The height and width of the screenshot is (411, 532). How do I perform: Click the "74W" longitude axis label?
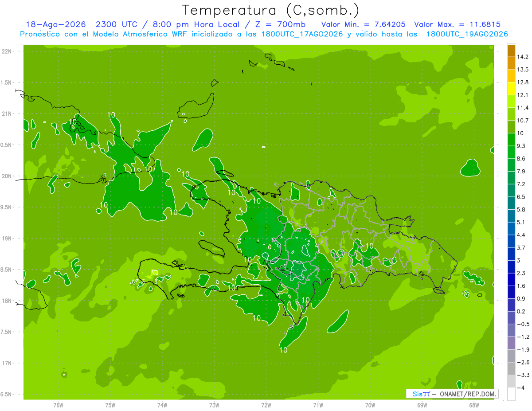pos(162,405)
